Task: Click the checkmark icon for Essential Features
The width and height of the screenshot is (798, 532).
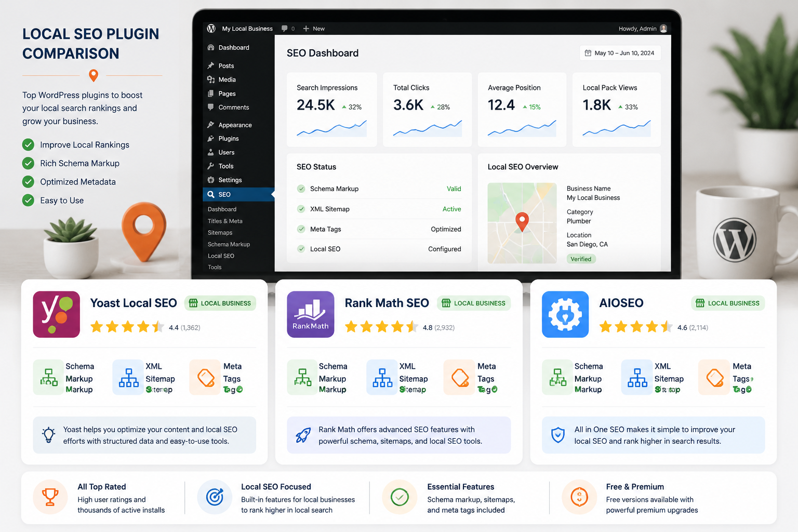Action: click(x=400, y=497)
